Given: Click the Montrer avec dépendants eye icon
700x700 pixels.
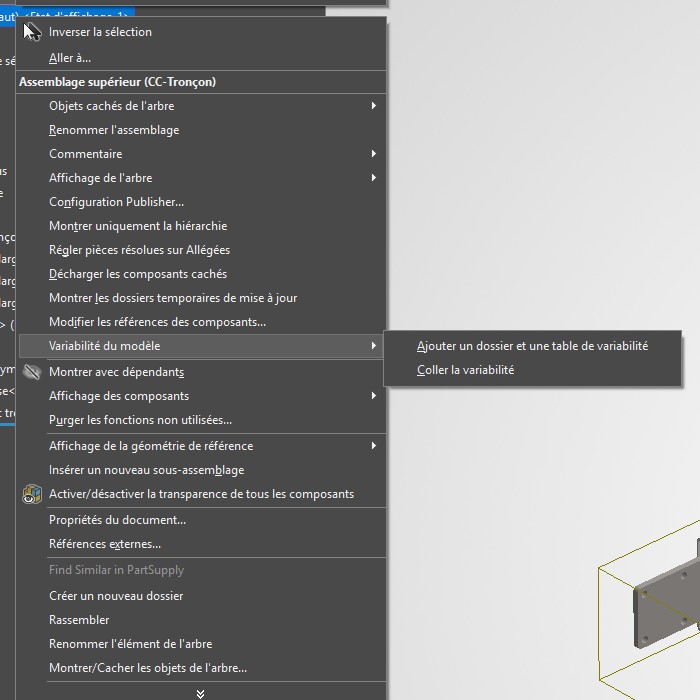Looking at the screenshot, I should coord(32,372).
